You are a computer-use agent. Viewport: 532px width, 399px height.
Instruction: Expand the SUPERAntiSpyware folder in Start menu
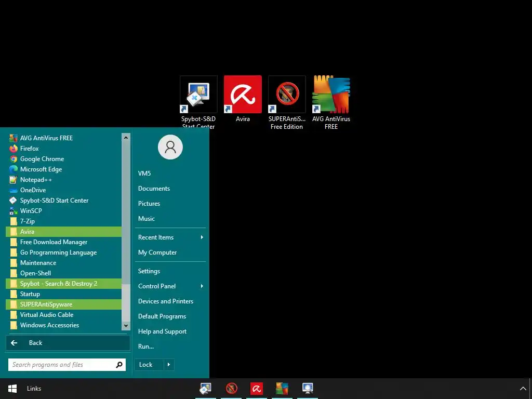coord(63,304)
